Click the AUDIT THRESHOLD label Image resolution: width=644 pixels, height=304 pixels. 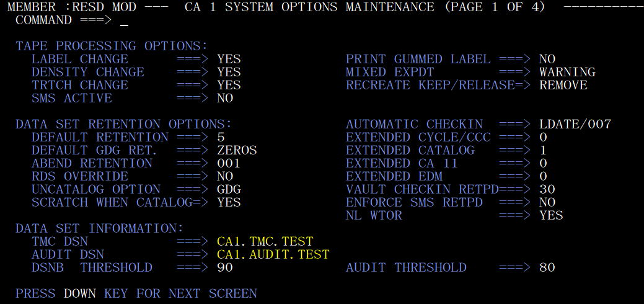(406, 268)
